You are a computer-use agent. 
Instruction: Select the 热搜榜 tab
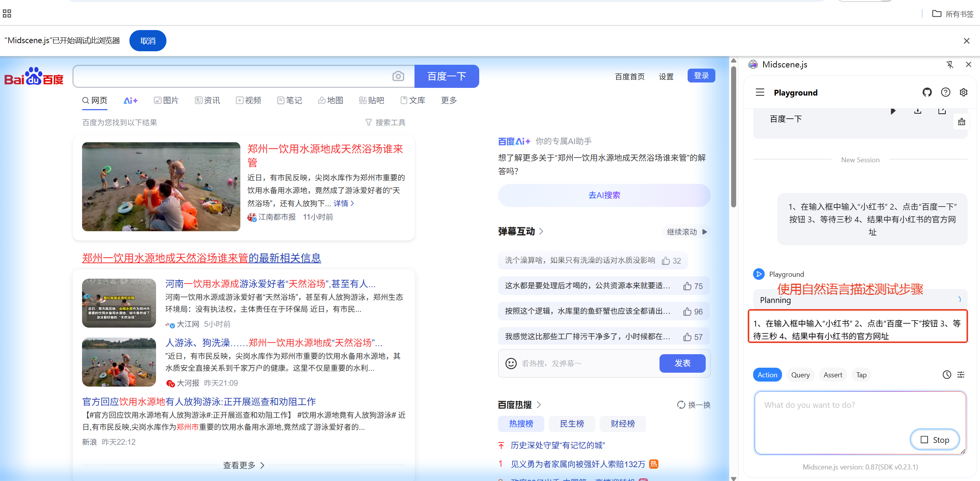[x=521, y=424]
